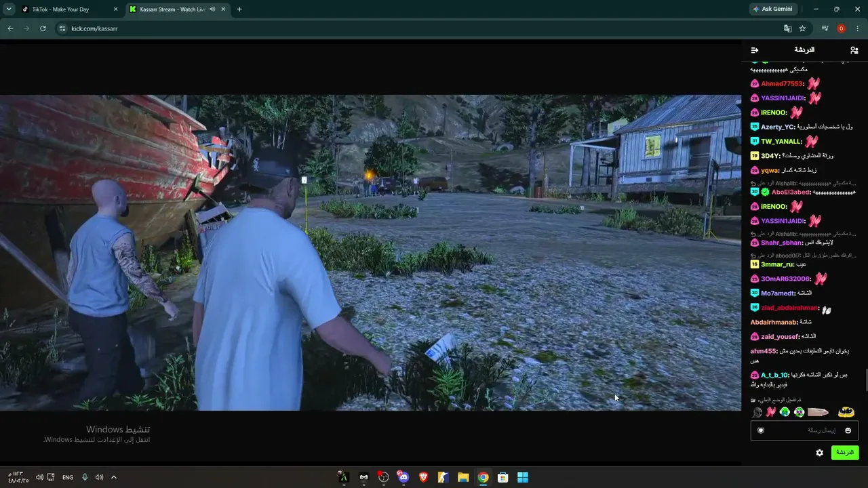Viewport: 868px width, 488px height.
Task: Toggle the microphone icon in system tray
Action: pyautogui.click(x=85, y=477)
